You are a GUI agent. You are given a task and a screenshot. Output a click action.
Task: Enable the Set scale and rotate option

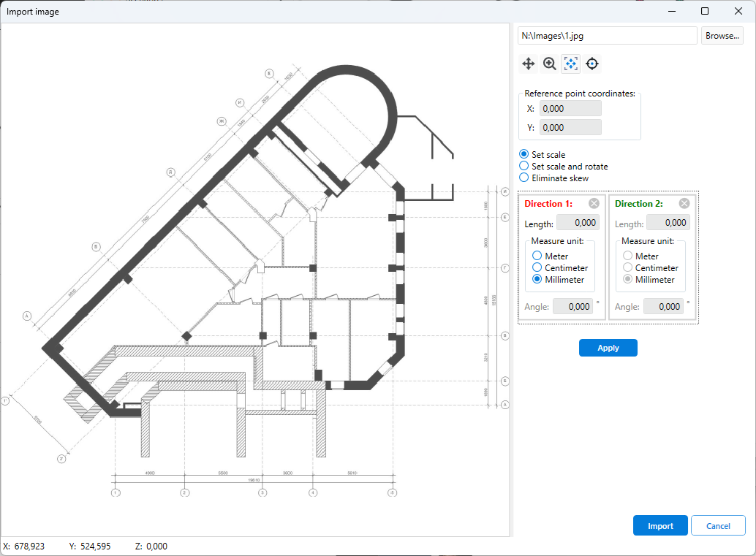click(523, 166)
